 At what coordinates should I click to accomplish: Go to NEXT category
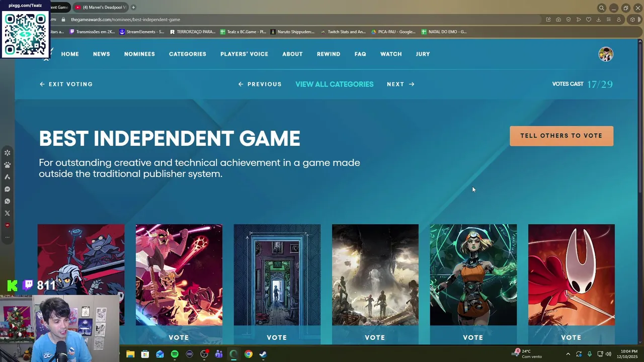[x=400, y=84]
